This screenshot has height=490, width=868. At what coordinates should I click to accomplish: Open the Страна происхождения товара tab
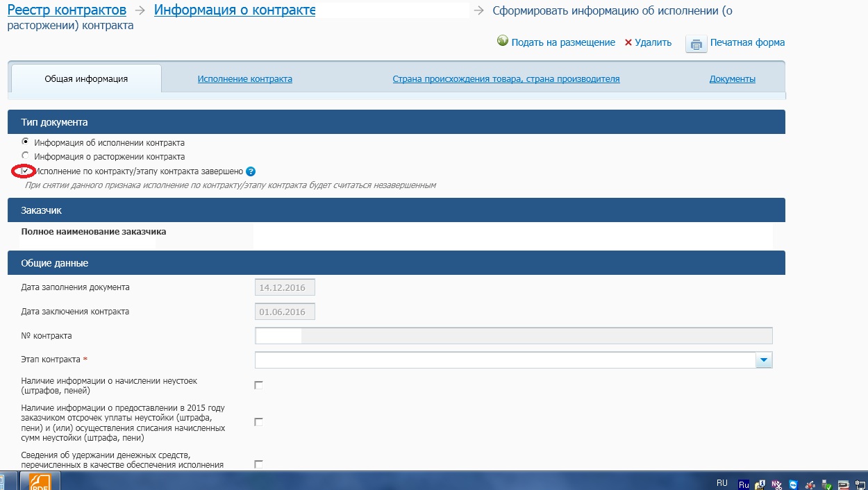[506, 79]
